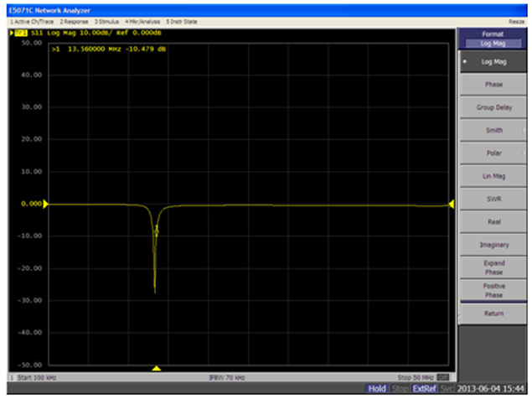532x399 pixels.
Task: Select the SWR format softkey
Action: click(493, 199)
